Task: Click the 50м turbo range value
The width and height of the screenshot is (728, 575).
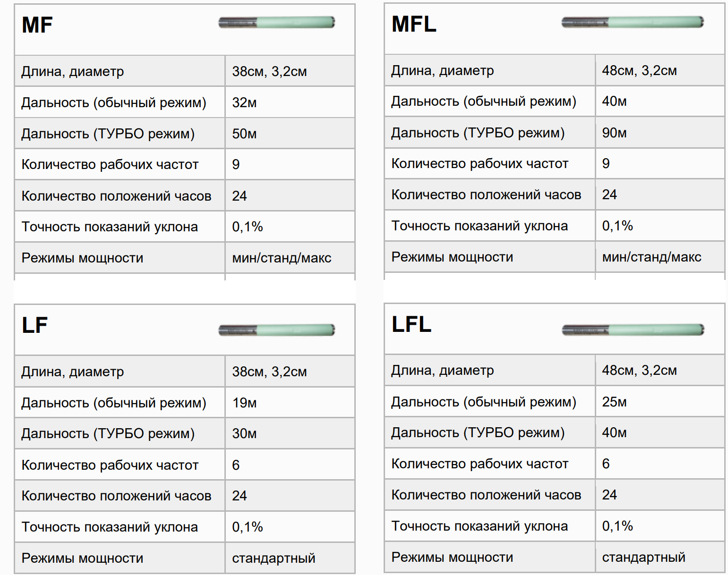Action: (244, 134)
